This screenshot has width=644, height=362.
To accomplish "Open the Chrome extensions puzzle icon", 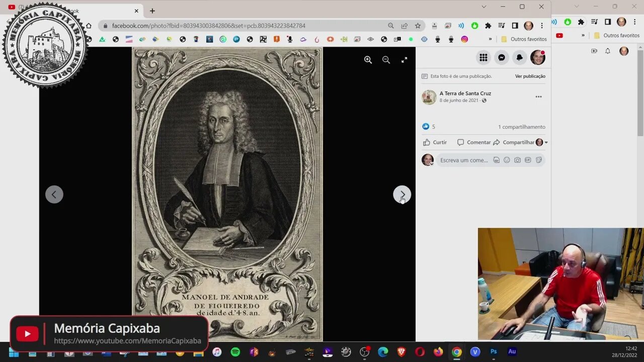I will click(x=488, y=26).
